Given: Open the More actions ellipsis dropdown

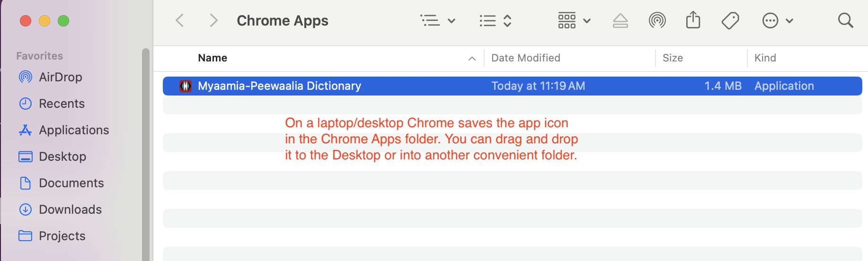Looking at the screenshot, I should (777, 20).
